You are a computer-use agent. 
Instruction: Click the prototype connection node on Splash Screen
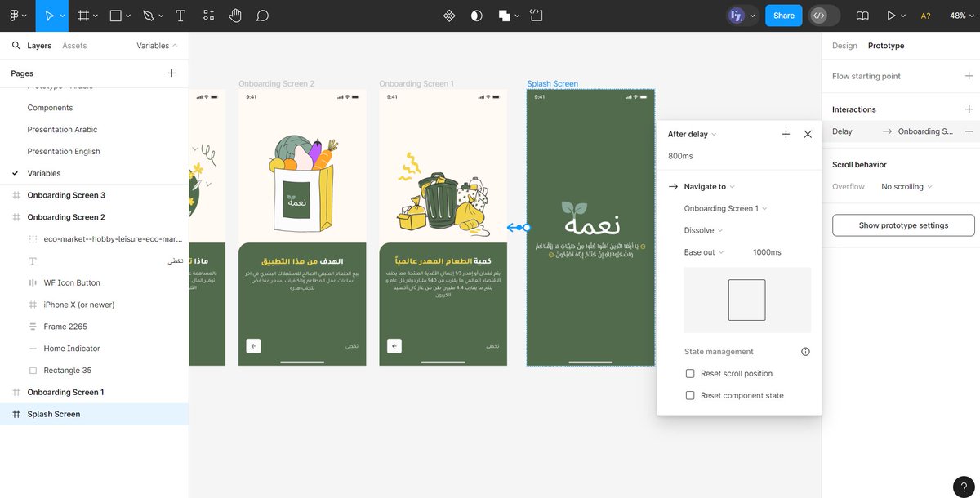(527, 228)
